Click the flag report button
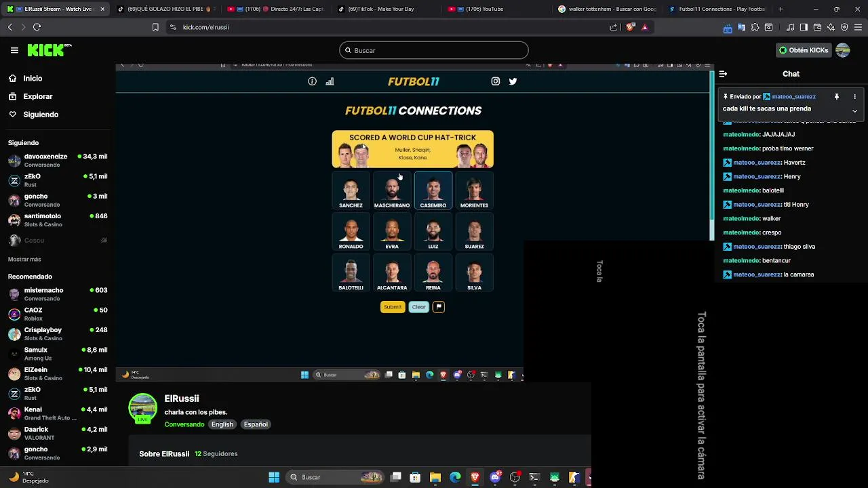868x488 pixels. point(439,307)
